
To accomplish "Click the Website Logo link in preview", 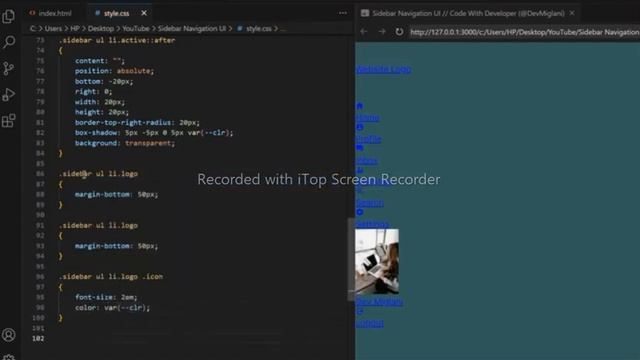I will 383,69.
